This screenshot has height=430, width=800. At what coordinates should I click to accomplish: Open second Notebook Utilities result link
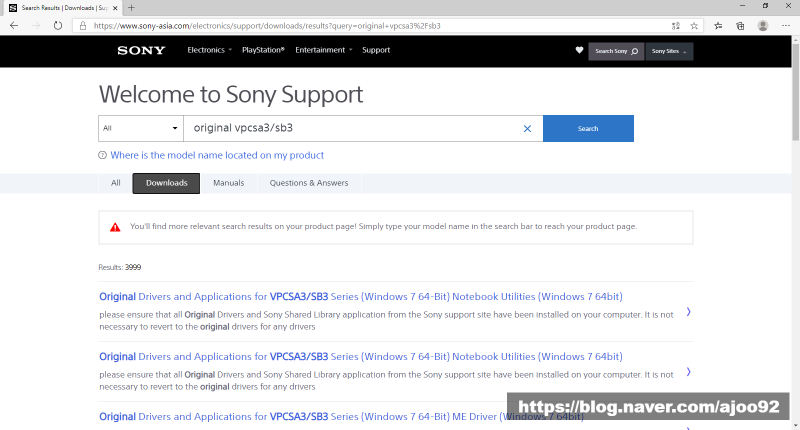pos(361,357)
